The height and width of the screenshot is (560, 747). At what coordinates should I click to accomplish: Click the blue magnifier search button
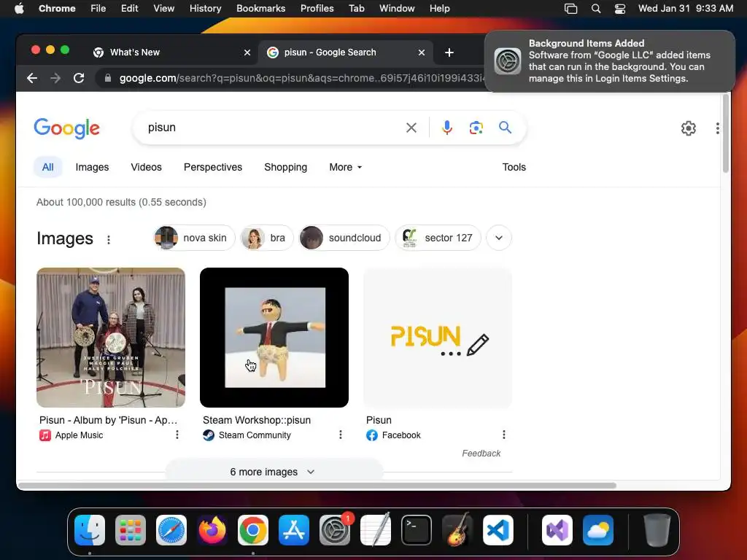click(505, 127)
